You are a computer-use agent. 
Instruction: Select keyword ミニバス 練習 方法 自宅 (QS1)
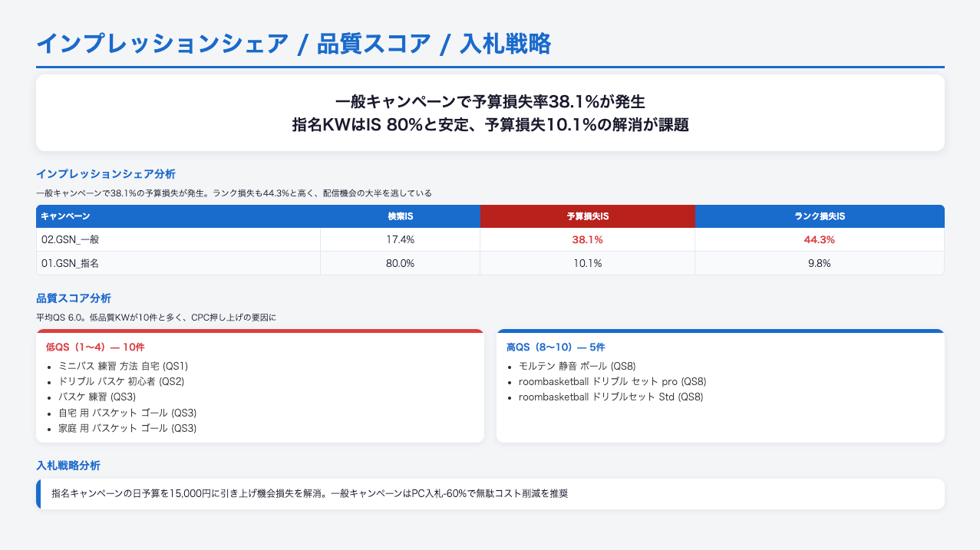click(123, 366)
